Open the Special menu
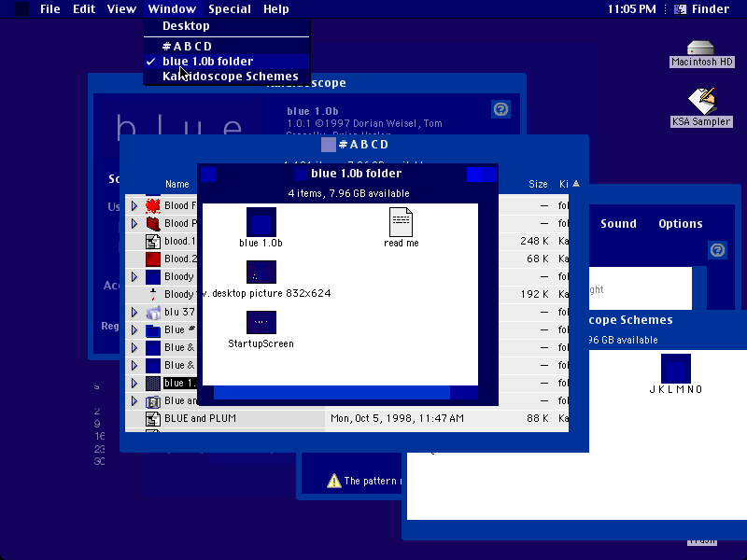Screen dimensions: 747x560 230,9
